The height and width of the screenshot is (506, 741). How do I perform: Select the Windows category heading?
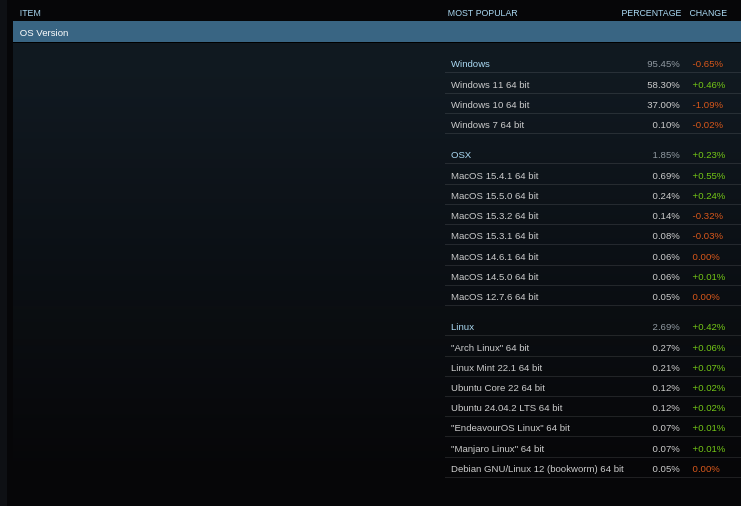470,64
